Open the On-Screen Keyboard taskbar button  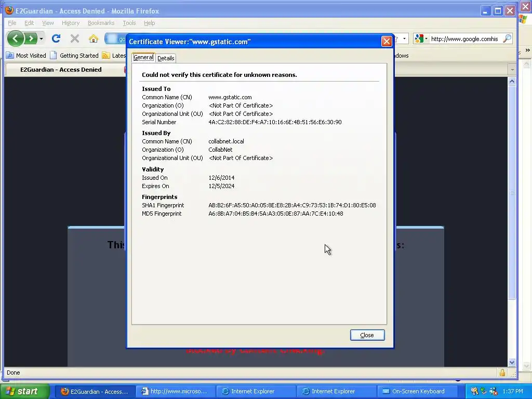coord(416,391)
